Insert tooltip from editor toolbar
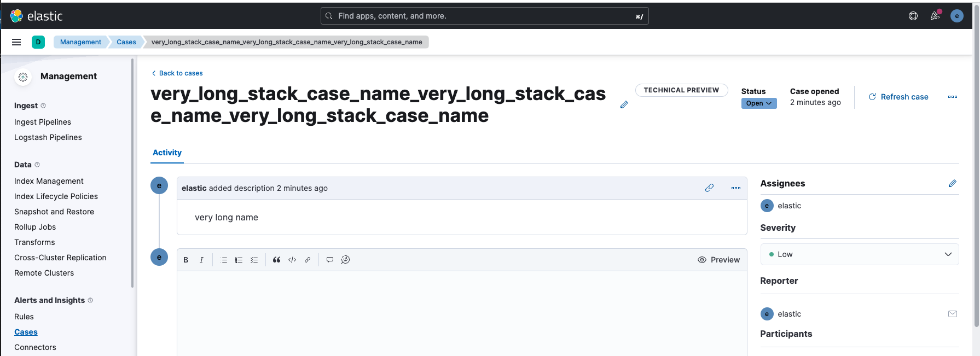The width and height of the screenshot is (980, 356). [330, 260]
